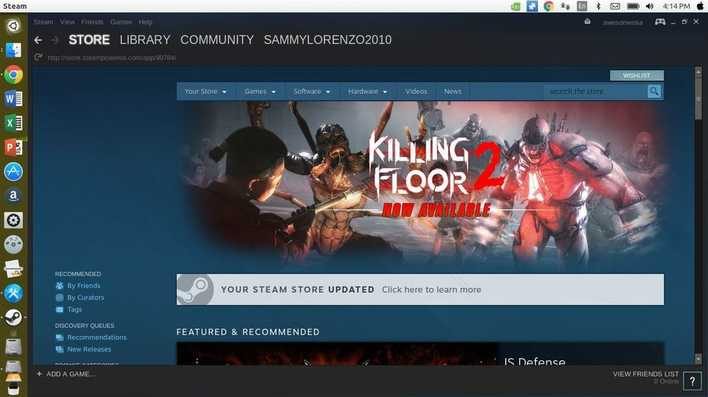Click the Steam icon in the dock
This screenshot has height=397, width=708.
pos(13,318)
